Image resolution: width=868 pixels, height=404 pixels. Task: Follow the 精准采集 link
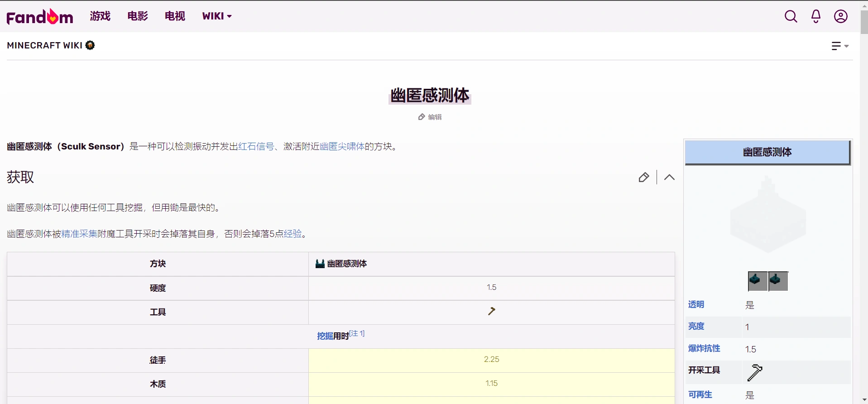click(x=79, y=234)
